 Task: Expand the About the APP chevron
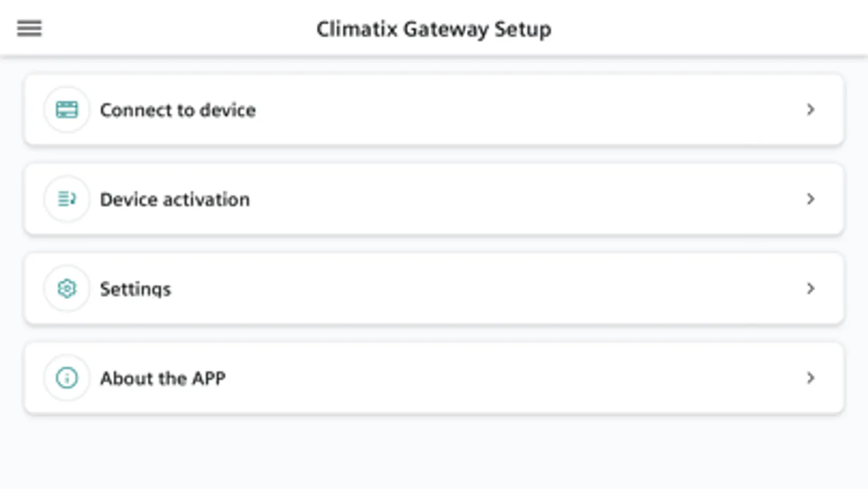[x=810, y=378]
